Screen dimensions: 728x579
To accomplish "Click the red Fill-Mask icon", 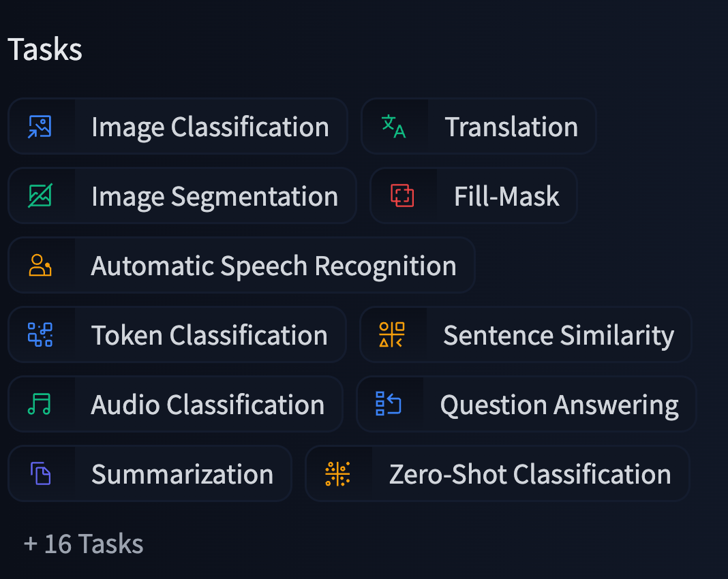I will tap(402, 196).
